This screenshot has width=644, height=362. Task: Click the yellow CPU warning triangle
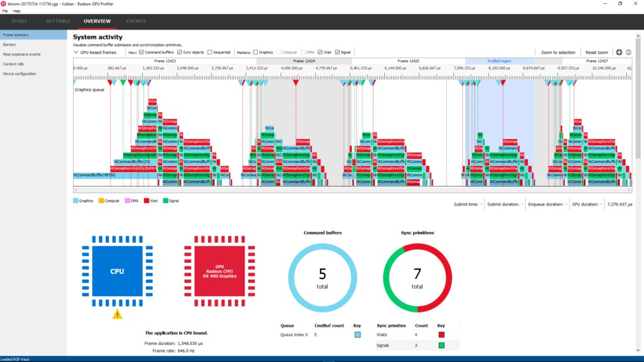point(118,314)
